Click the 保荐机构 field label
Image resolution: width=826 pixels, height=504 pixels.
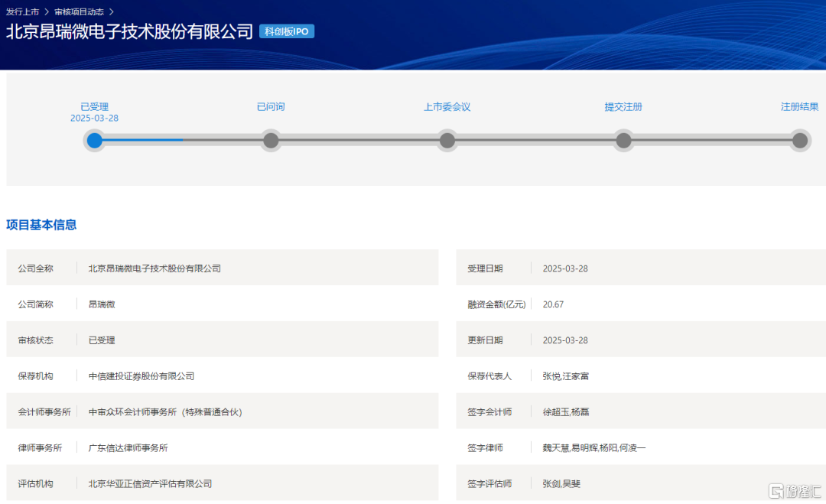[36, 376]
